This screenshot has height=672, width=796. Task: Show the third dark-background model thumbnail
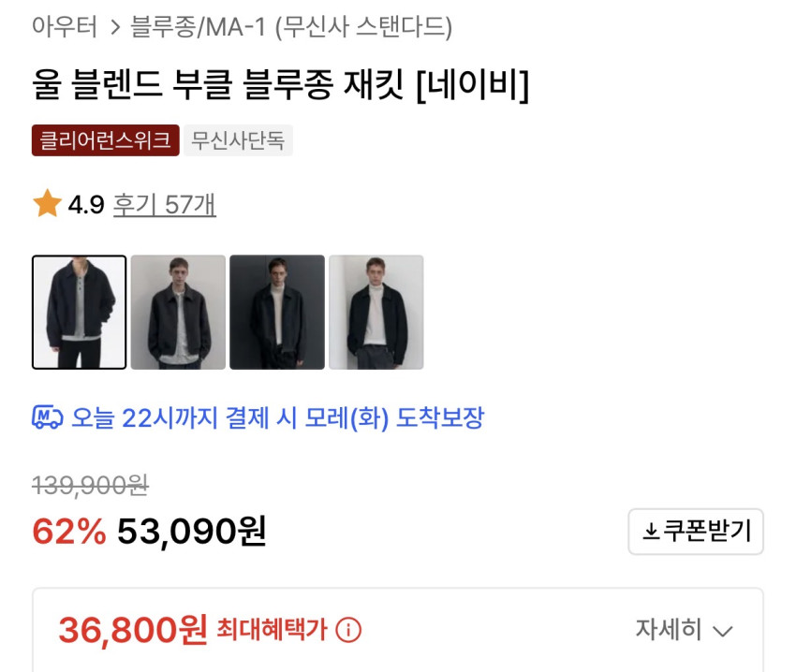pyautogui.click(x=277, y=313)
